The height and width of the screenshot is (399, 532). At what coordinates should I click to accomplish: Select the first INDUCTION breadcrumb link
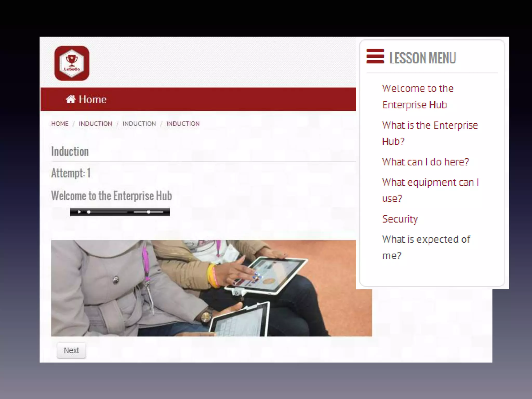pyautogui.click(x=95, y=124)
